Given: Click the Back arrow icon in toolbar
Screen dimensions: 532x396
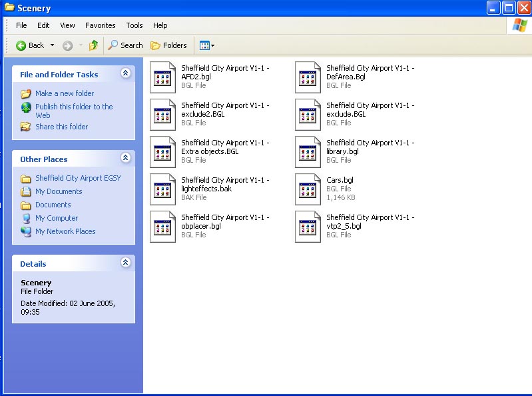Looking at the screenshot, I should (21, 45).
